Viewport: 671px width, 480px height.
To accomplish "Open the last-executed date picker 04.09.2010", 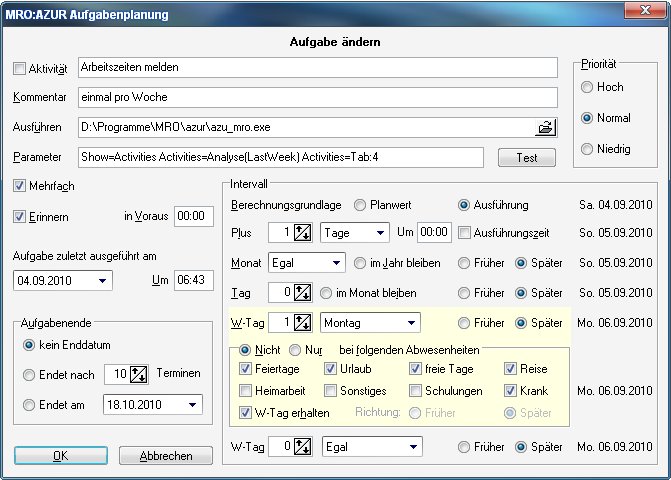I will point(105,281).
